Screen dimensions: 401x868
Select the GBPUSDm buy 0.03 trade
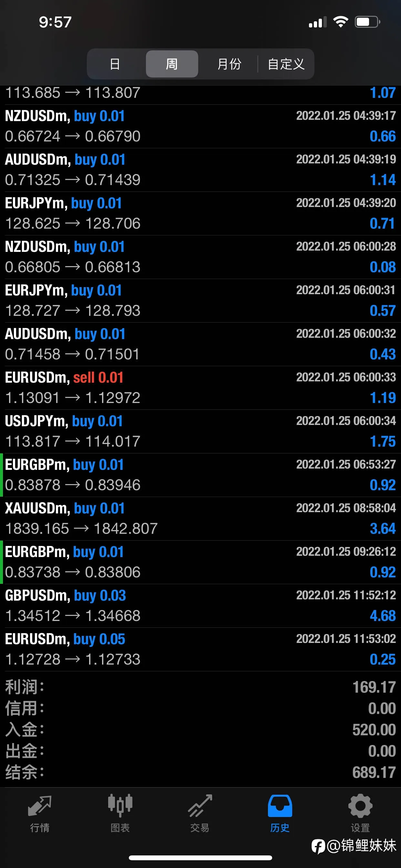pos(200,606)
